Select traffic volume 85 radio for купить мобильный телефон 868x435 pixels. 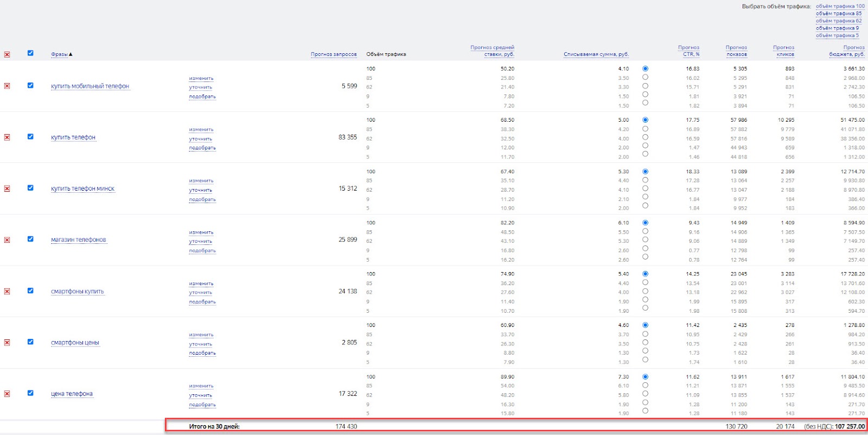[x=645, y=77]
